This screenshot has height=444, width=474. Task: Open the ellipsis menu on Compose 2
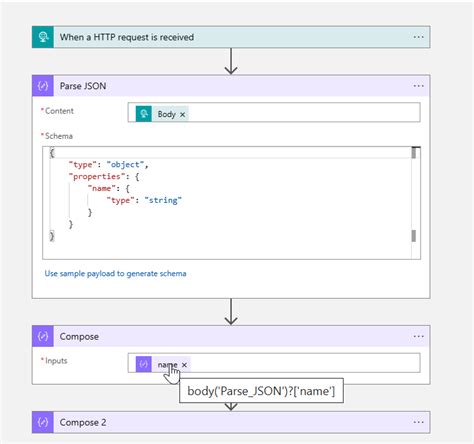coord(418,422)
